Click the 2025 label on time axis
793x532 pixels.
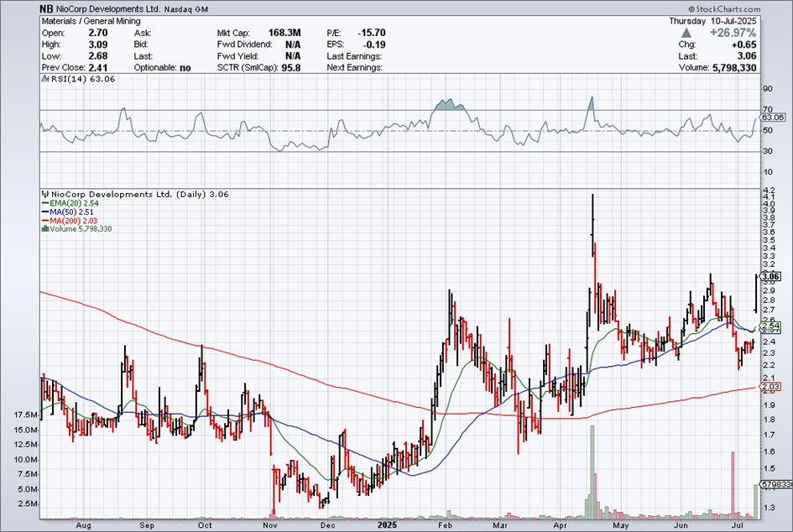[388, 525]
